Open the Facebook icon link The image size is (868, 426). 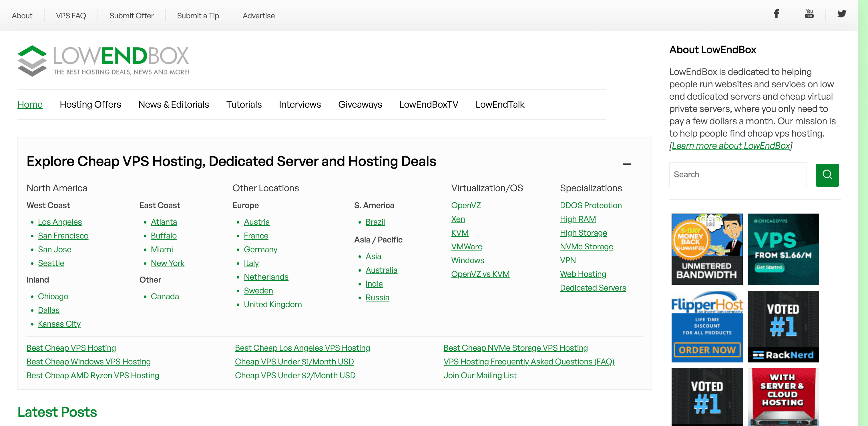[x=776, y=14]
